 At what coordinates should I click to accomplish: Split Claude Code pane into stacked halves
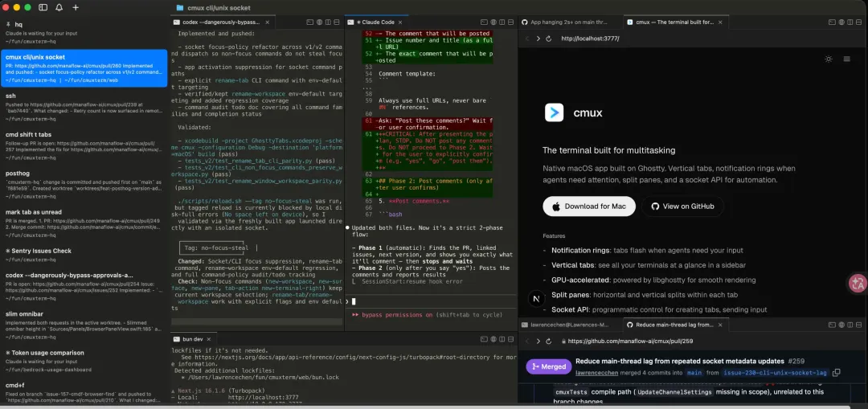click(x=511, y=22)
